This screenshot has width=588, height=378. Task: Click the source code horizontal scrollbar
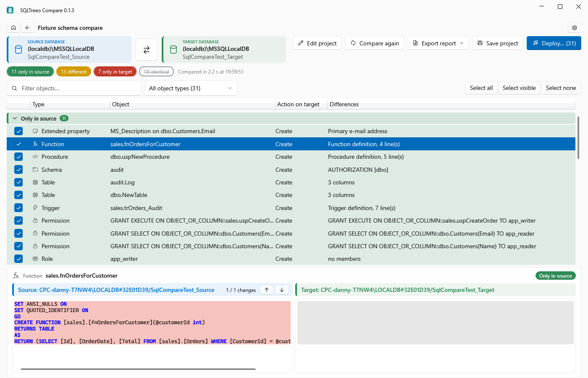(138, 369)
